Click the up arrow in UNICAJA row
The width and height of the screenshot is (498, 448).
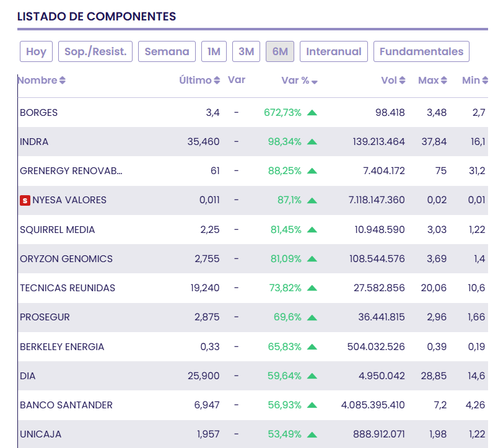point(312,434)
